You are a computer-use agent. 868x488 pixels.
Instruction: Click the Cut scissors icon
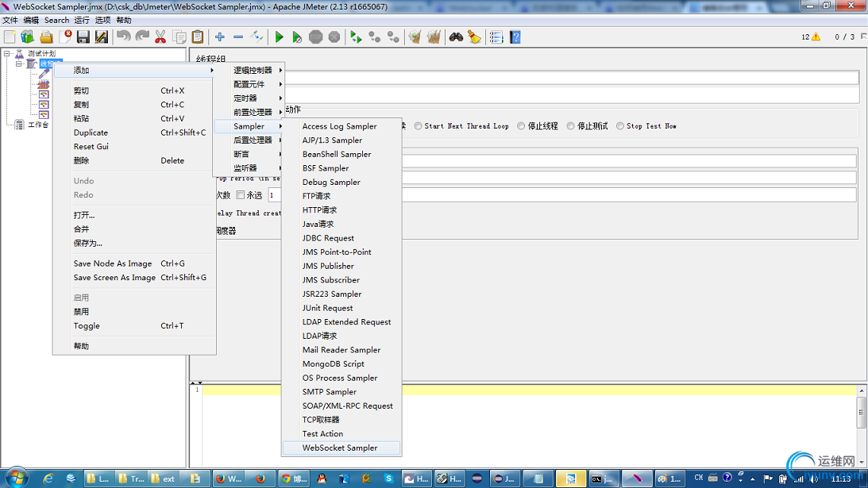pyautogui.click(x=160, y=37)
